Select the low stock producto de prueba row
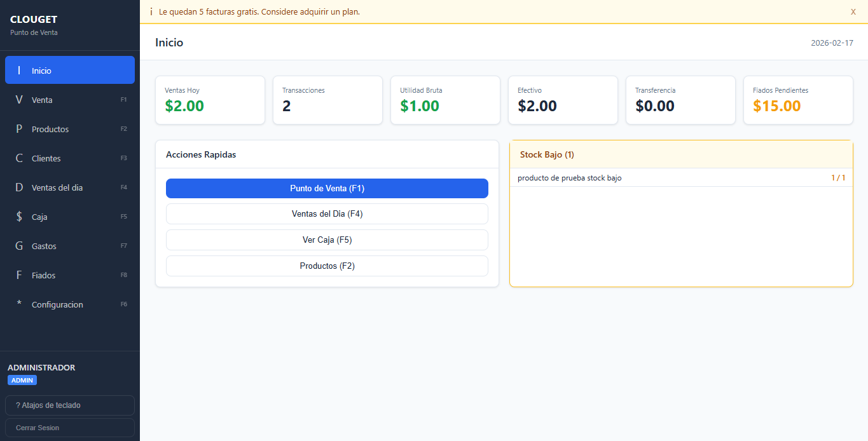This screenshot has width=868, height=441. pyautogui.click(x=681, y=178)
